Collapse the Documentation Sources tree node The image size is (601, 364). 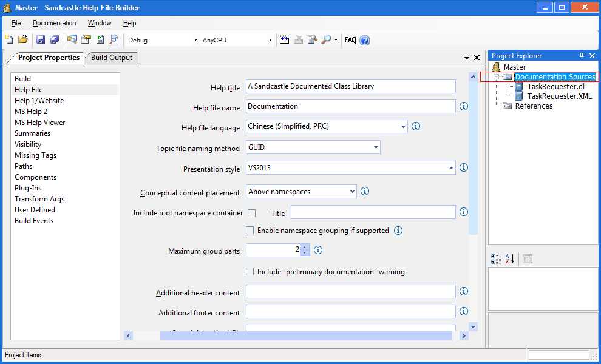[497, 77]
